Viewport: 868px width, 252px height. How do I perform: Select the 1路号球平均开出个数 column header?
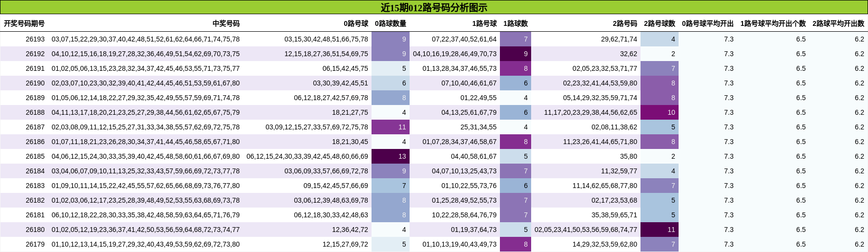point(773,23)
